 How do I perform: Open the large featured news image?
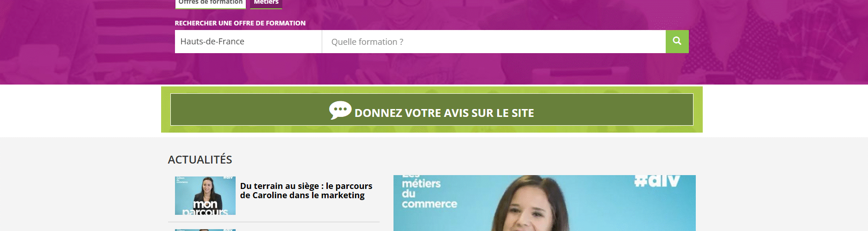coord(544,203)
